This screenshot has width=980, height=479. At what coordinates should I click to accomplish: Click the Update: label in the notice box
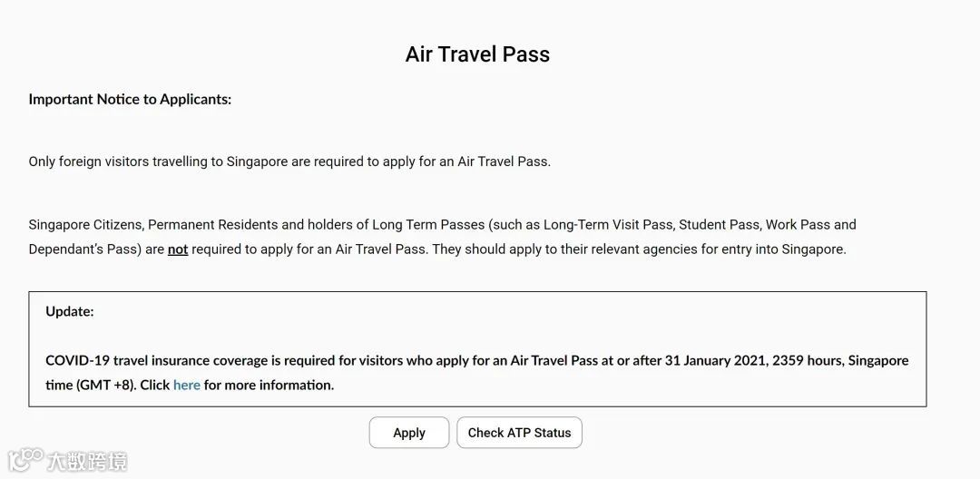(x=70, y=311)
